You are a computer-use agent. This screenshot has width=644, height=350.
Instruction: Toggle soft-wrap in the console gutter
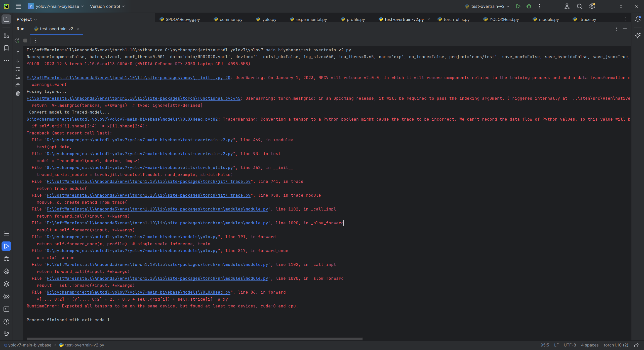[x=18, y=69]
